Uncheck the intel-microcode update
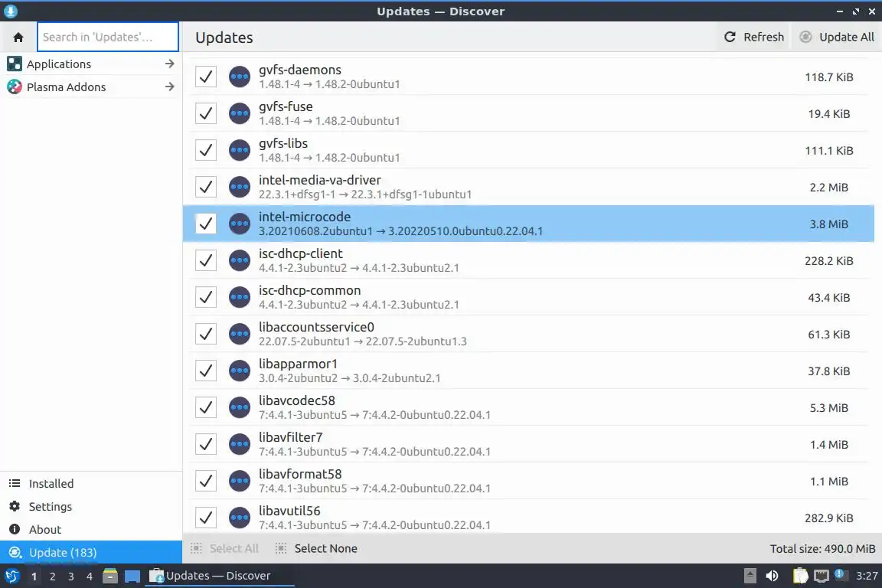The height and width of the screenshot is (588, 882). point(206,224)
